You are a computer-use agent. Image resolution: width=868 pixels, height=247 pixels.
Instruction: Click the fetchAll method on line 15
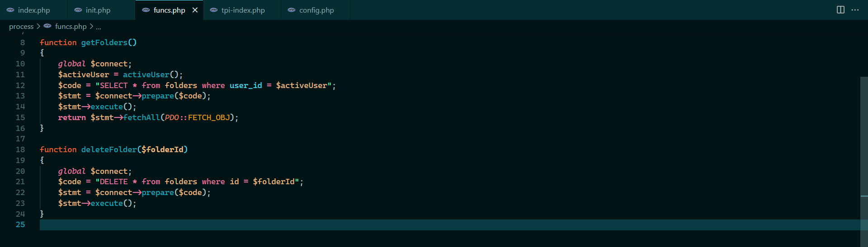(x=142, y=117)
